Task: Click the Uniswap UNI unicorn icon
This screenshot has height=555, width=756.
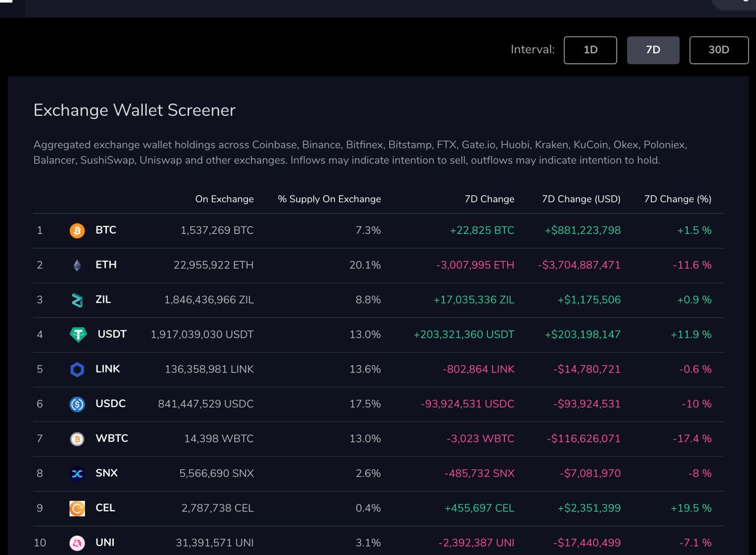Action: click(77, 543)
